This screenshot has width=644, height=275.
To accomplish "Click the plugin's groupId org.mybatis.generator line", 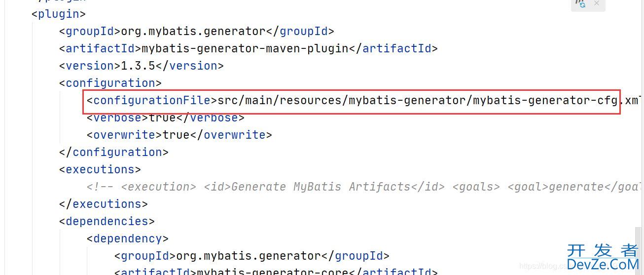I will [197, 31].
